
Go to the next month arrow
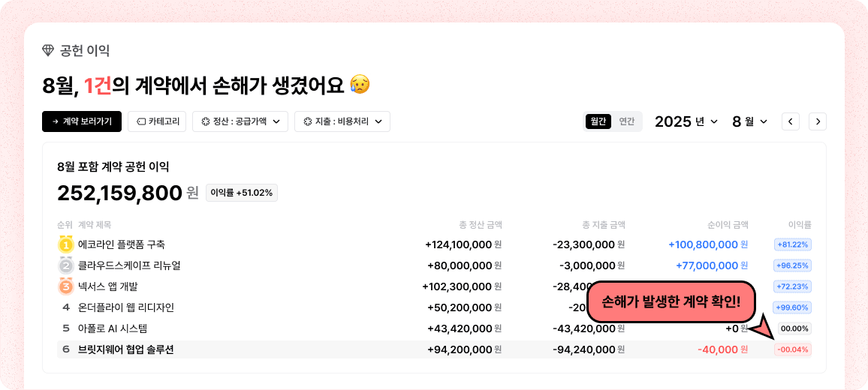[x=818, y=121]
